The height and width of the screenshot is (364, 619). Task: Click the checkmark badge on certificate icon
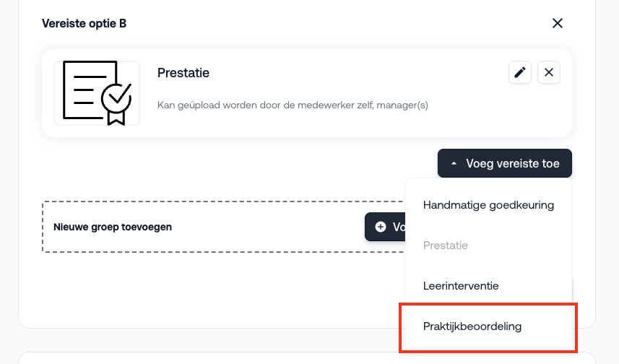coord(116,95)
